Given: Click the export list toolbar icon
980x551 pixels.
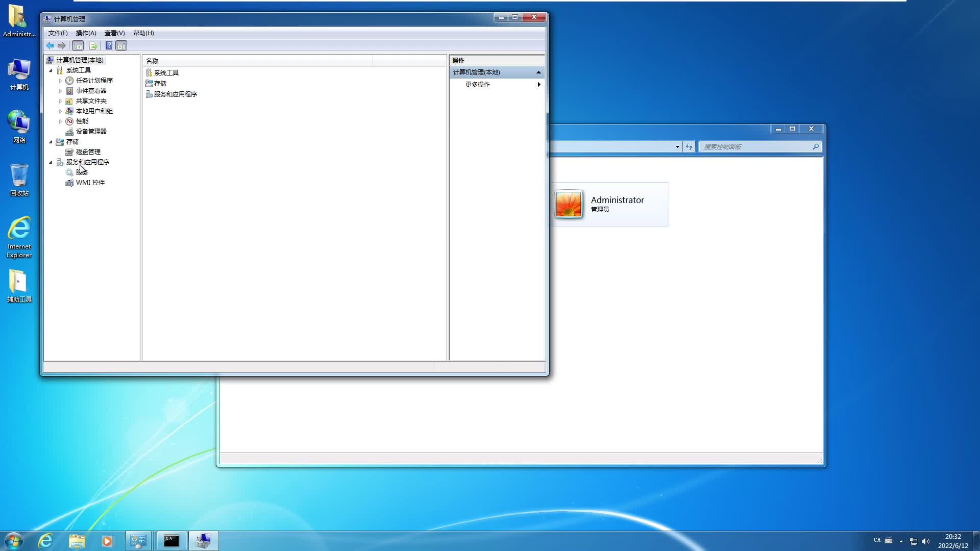Looking at the screenshot, I should [93, 46].
